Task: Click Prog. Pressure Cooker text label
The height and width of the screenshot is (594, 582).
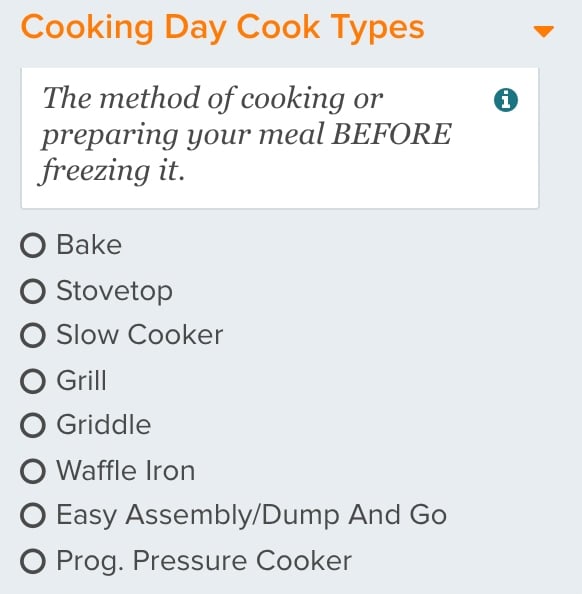Action: [x=204, y=561]
